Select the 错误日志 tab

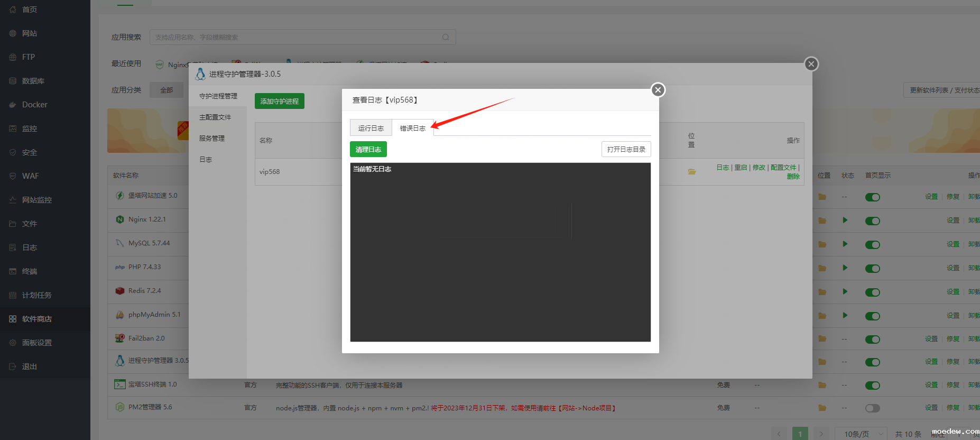412,128
